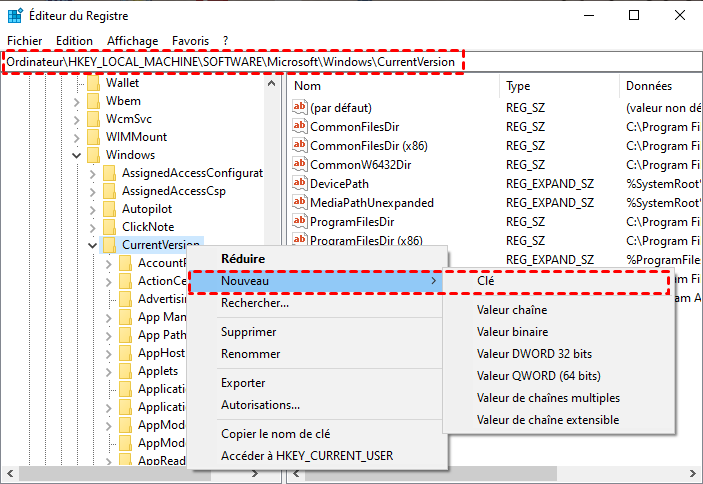703x484 pixels.
Task: Click the Wallet key folder icon
Action: [x=93, y=83]
